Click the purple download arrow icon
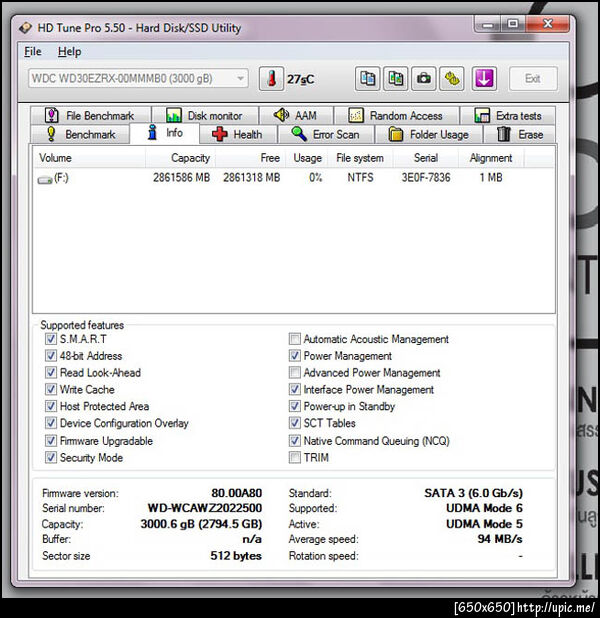The image size is (600, 618). point(484,78)
